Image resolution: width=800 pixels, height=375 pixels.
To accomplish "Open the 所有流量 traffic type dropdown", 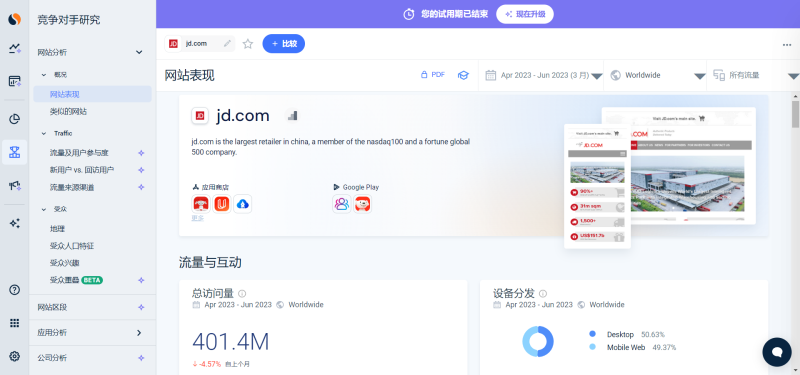I will pyautogui.click(x=755, y=76).
